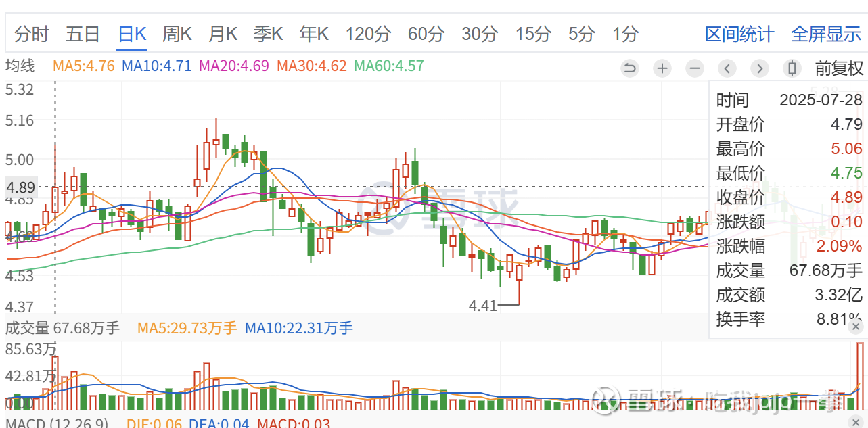Viewport: 868px width, 428px height.
Task: Click the tallest red volume bar at far right
Action: [x=861, y=376]
